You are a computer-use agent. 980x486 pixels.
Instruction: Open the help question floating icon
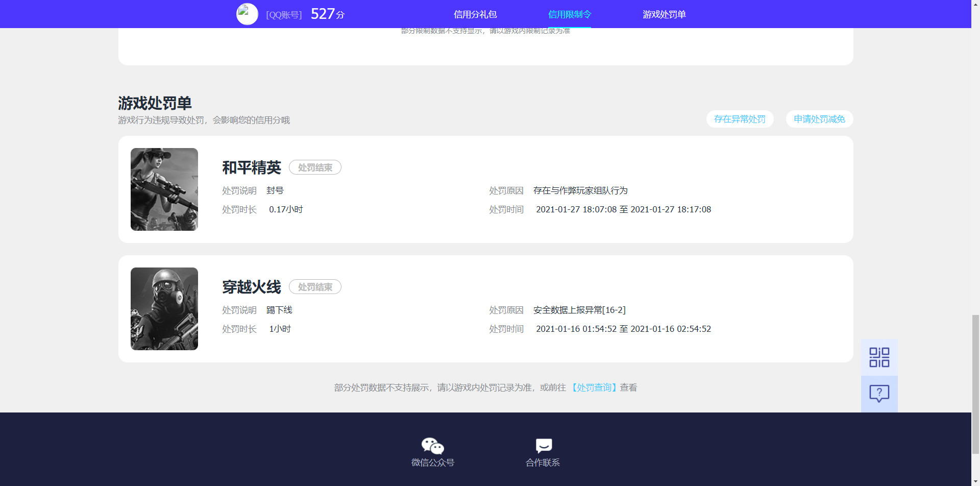point(879,394)
